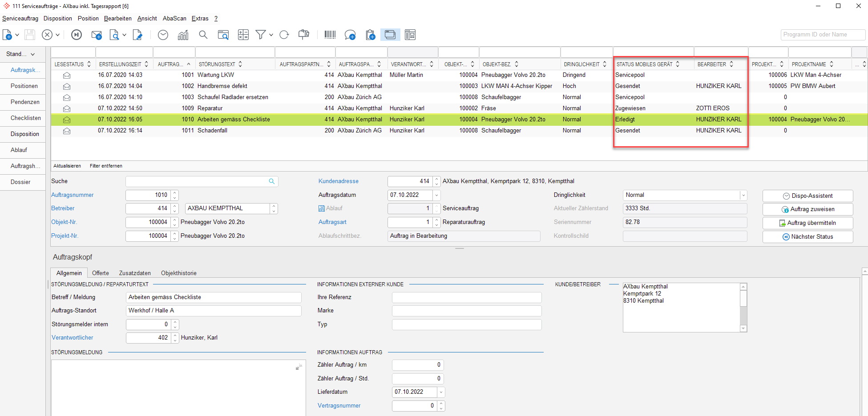Click the Auftragsnummer stepper arrows
The image size is (868, 416).
(x=175, y=195)
